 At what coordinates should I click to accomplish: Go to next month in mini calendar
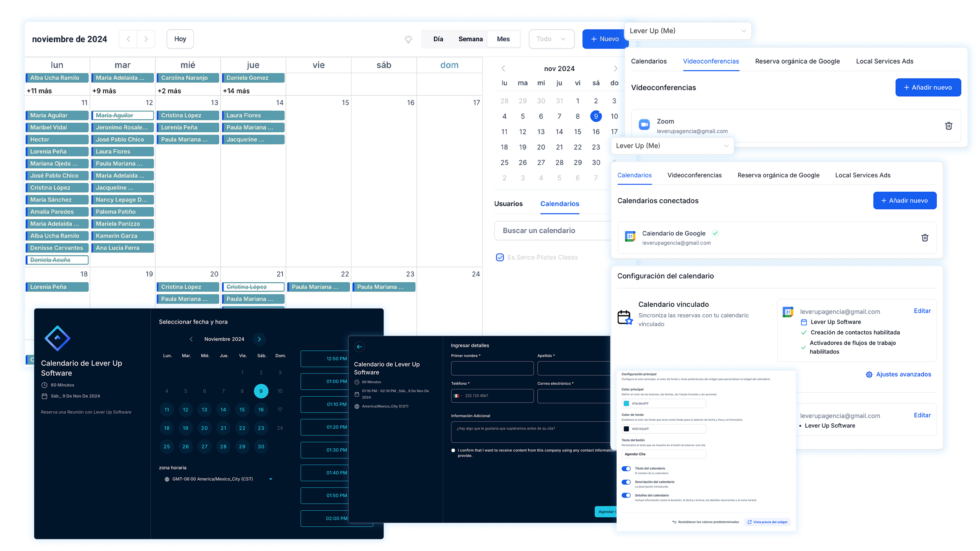615,68
